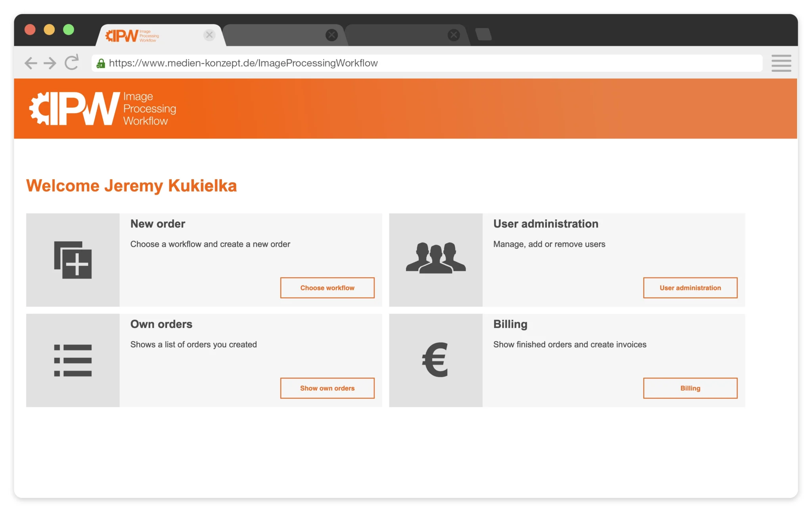Close the IPW browser tab
The height and width of the screenshot is (512, 812).
[x=209, y=35]
